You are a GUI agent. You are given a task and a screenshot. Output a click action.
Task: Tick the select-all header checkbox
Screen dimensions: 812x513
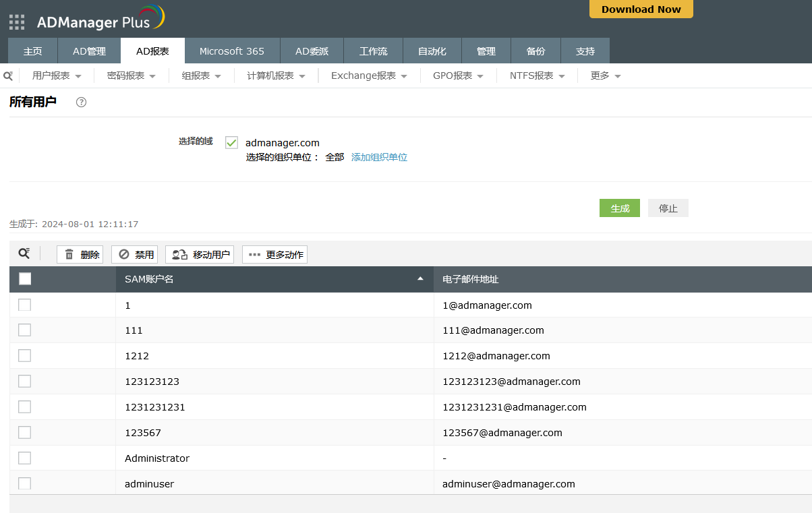click(25, 278)
